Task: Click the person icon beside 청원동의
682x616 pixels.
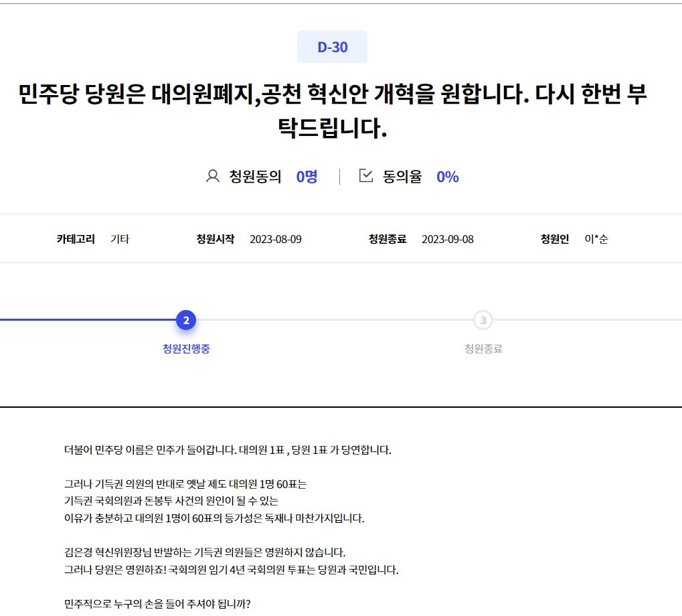Action: 213,177
